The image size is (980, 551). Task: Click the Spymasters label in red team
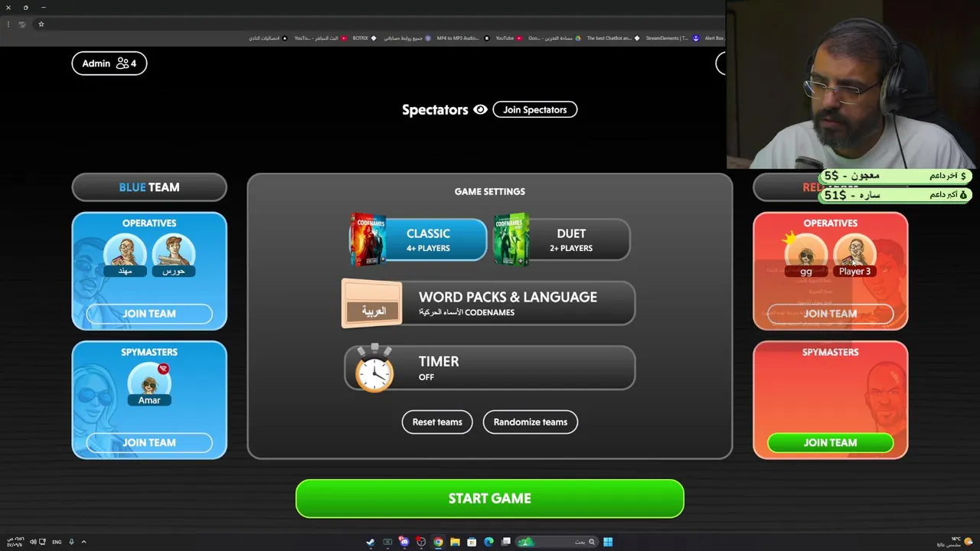pos(831,352)
